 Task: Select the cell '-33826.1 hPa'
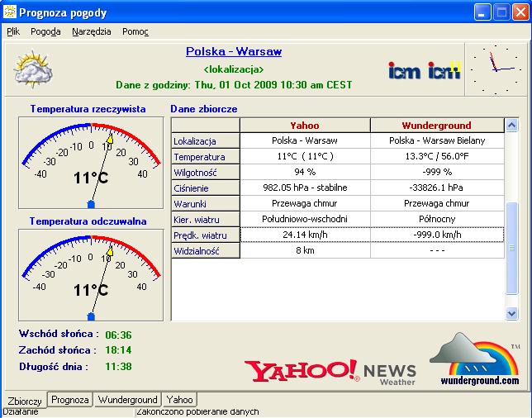[x=437, y=188]
